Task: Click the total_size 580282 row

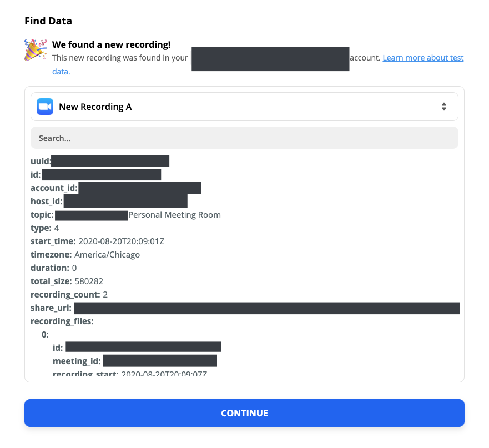Action: click(67, 281)
